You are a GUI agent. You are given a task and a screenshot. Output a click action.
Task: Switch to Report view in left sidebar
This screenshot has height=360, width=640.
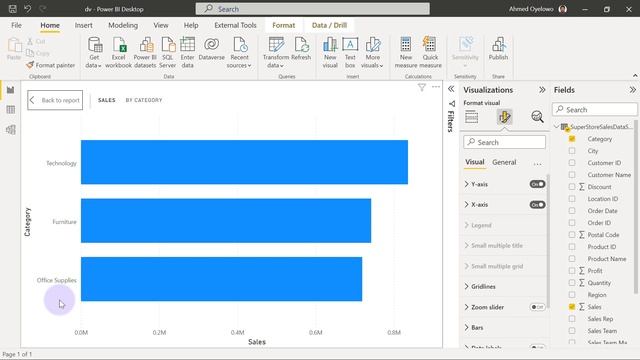tap(11, 90)
